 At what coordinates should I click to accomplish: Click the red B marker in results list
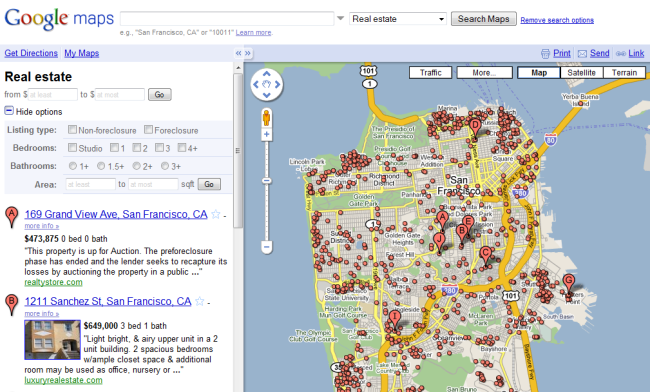pyautogui.click(x=12, y=305)
